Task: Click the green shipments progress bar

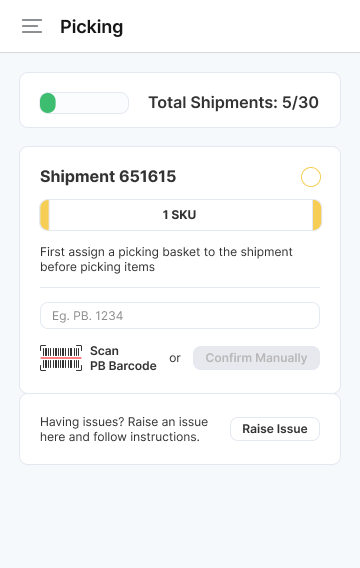Action: coord(84,103)
